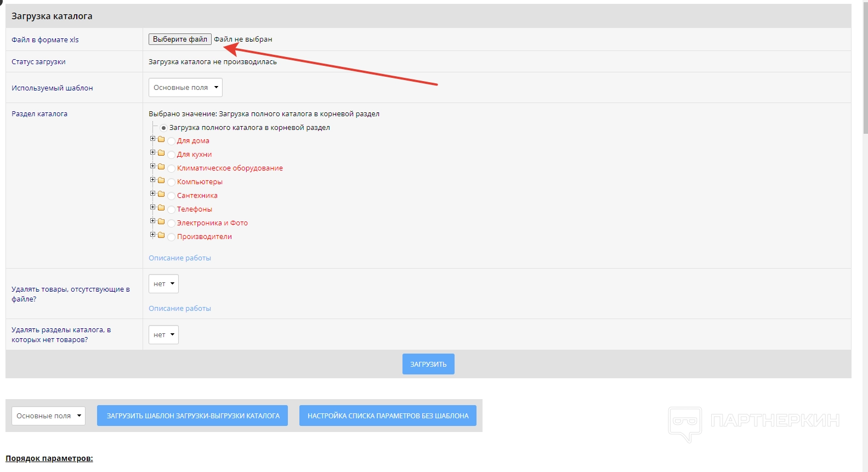
Task: Expand the Климатическое оборудование tree node
Action: click(x=152, y=166)
